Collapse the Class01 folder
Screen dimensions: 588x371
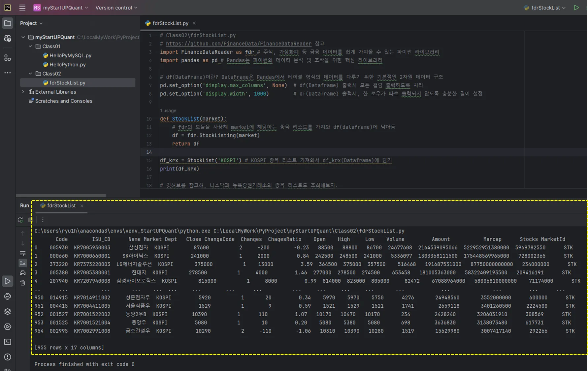point(30,46)
